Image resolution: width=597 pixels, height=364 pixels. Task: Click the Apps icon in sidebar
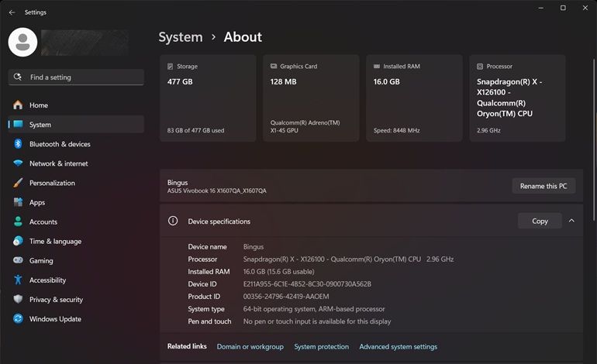pyautogui.click(x=18, y=202)
